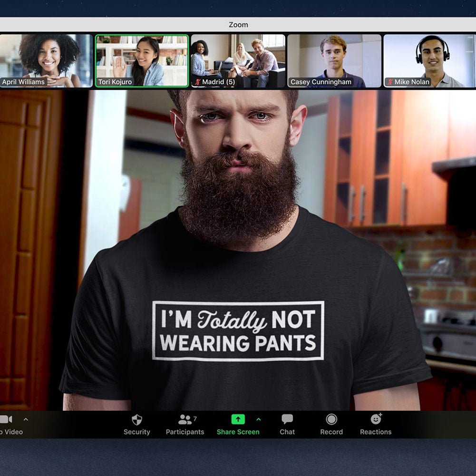
Task: Click the Share Screen text label
Action: click(x=238, y=432)
